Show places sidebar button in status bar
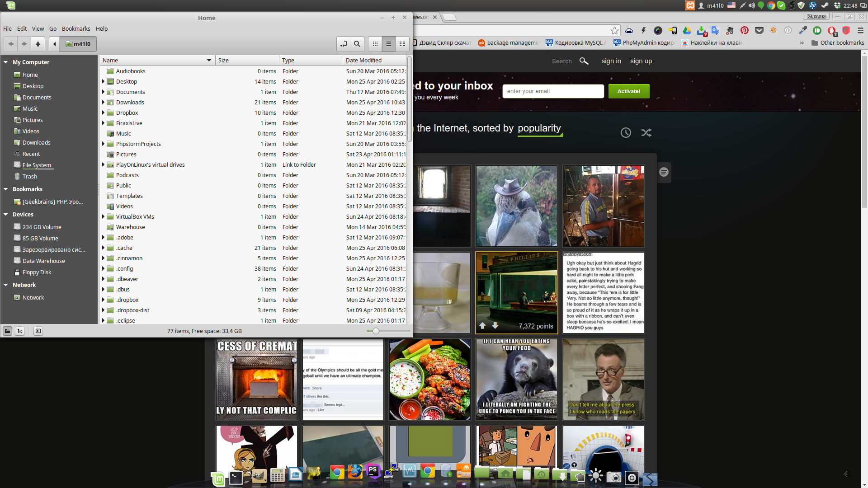The height and width of the screenshot is (488, 868). pos(7,331)
